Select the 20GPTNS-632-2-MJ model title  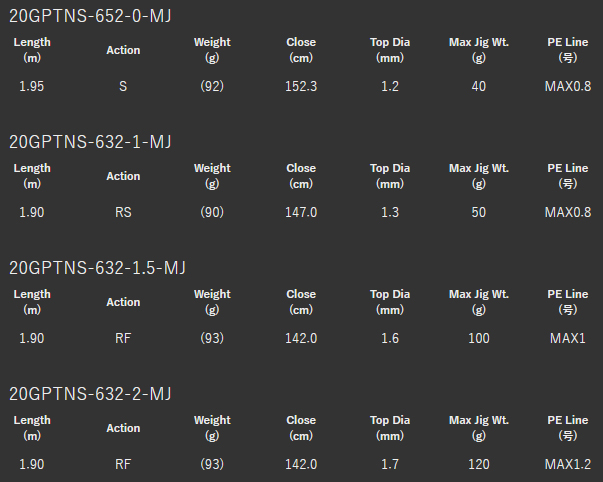tap(90, 394)
